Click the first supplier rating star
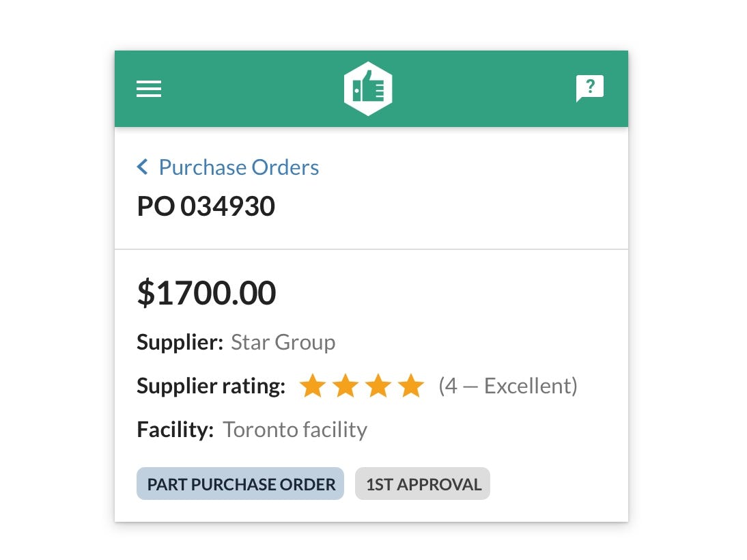This screenshot has width=747, height=560. tap(312, 386)
